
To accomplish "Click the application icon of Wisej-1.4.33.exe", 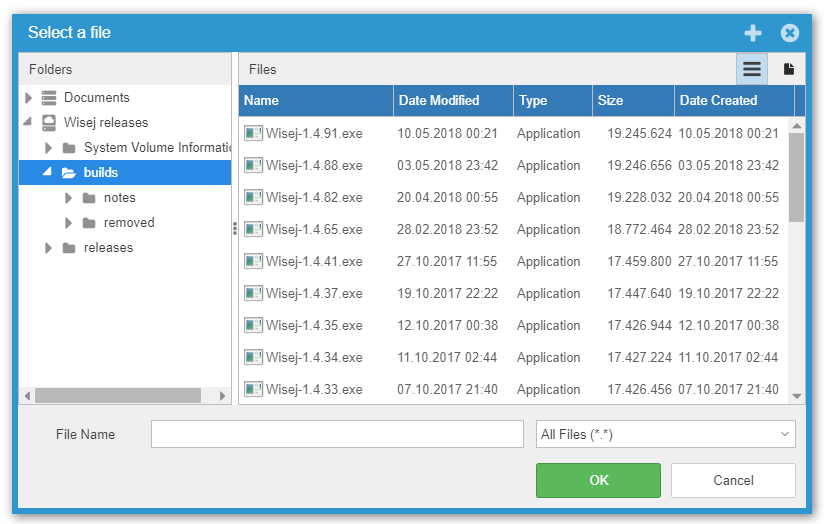I will coord(254,389).
